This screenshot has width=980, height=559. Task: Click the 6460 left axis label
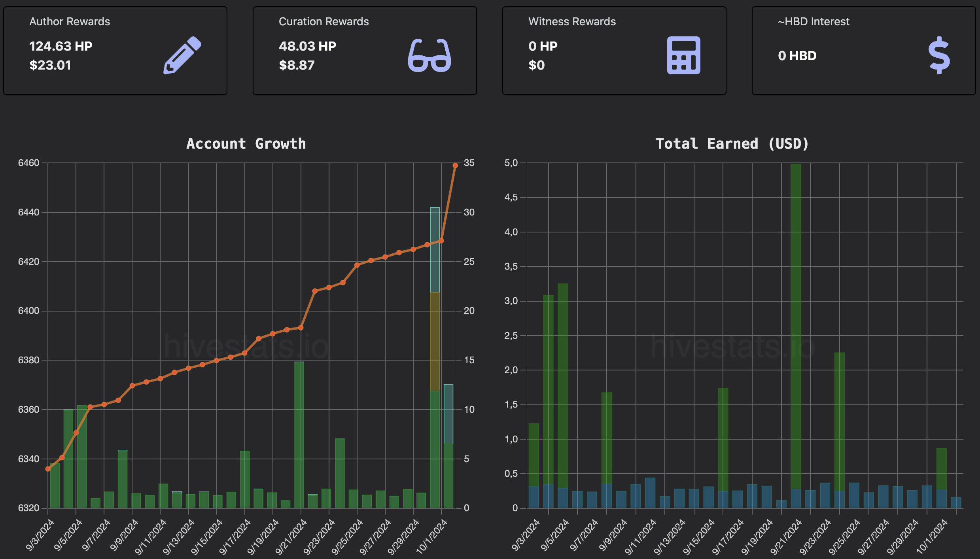click(29, 163)
